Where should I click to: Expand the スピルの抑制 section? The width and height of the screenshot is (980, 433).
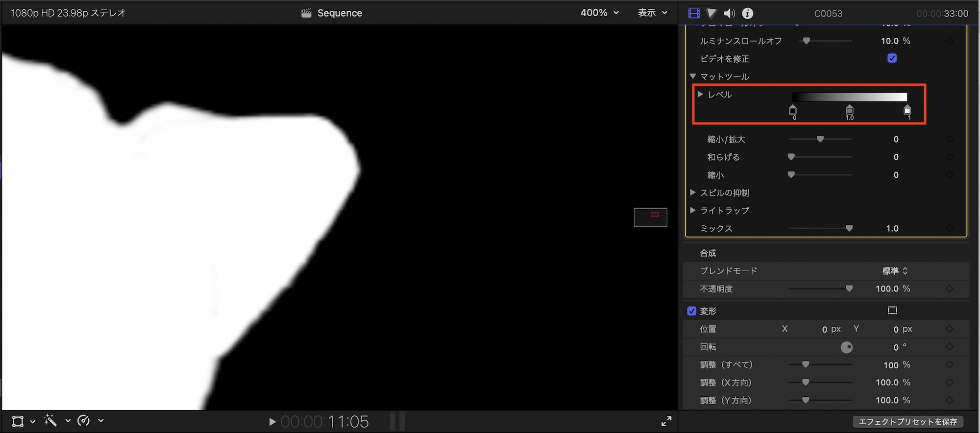693,192
